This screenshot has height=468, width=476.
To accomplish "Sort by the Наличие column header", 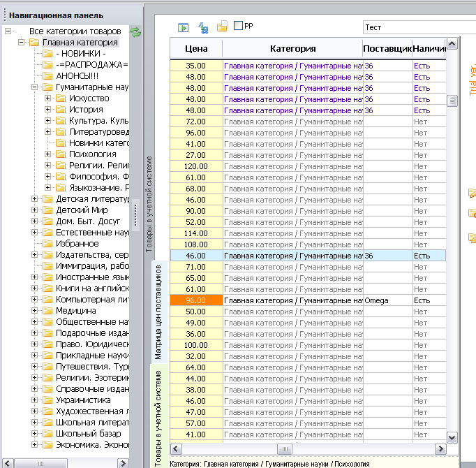I will pos(429,48).
